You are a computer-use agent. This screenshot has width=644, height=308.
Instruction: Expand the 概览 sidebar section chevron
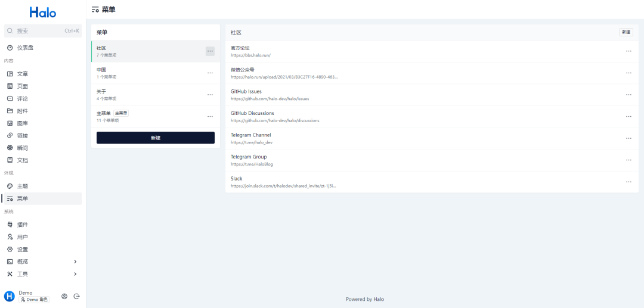click(75, 262)
